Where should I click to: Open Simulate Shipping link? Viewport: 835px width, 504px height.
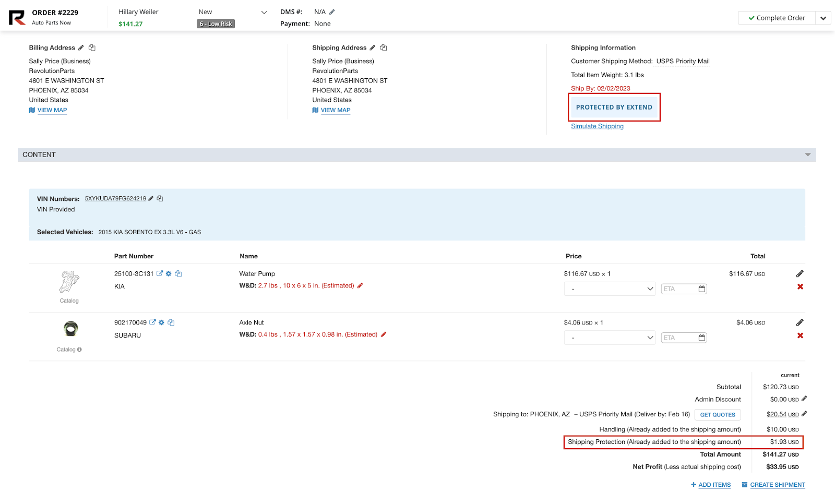(597, 126)
